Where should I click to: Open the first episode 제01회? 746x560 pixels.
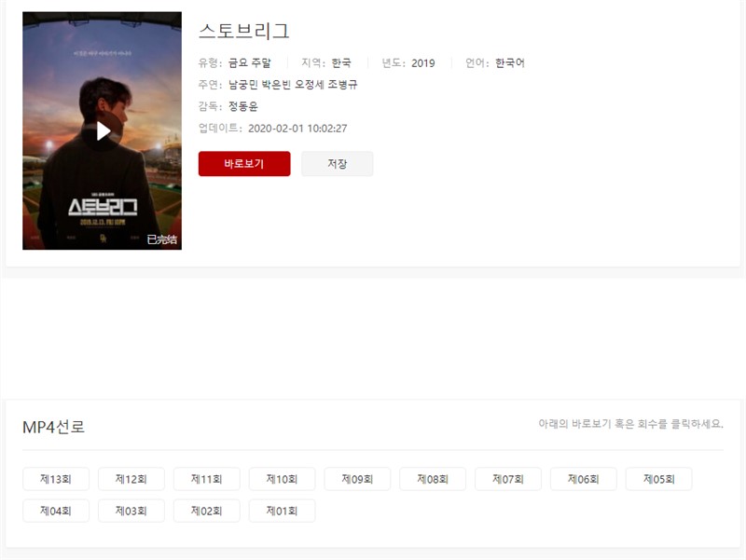pyautogui.click(x=282, y=511)
